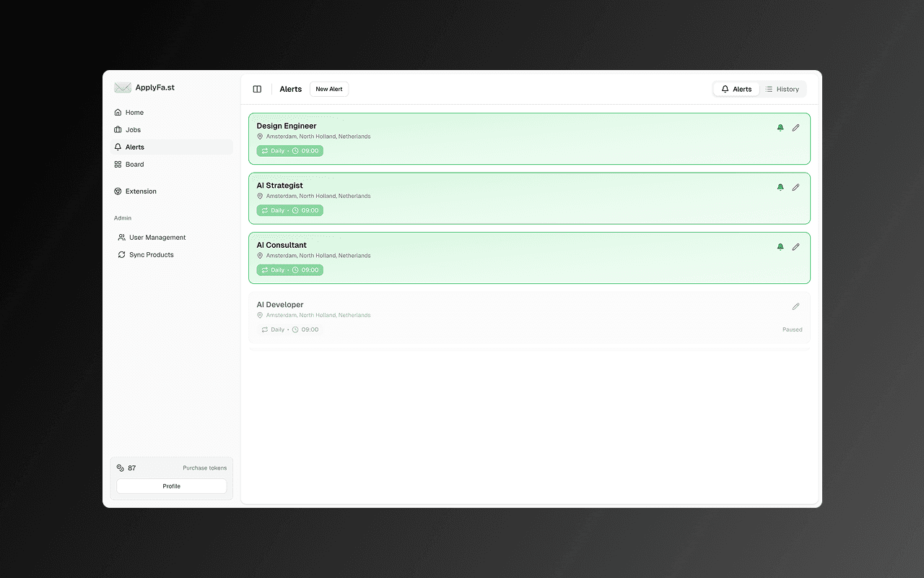Open the Alerts page from the sidebar
Screen dimensions: 924x578
[134, 147]
